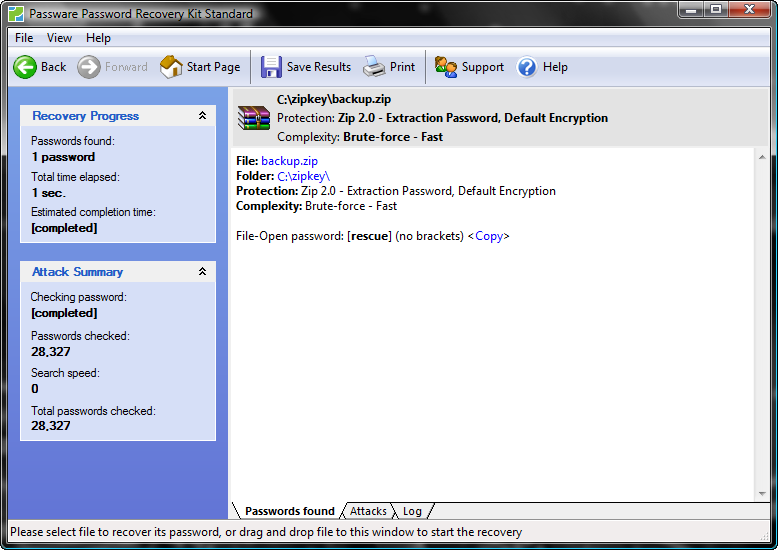778x550 pixels.
Task: Close the Passware window
Action: click(x=749, y=10)
